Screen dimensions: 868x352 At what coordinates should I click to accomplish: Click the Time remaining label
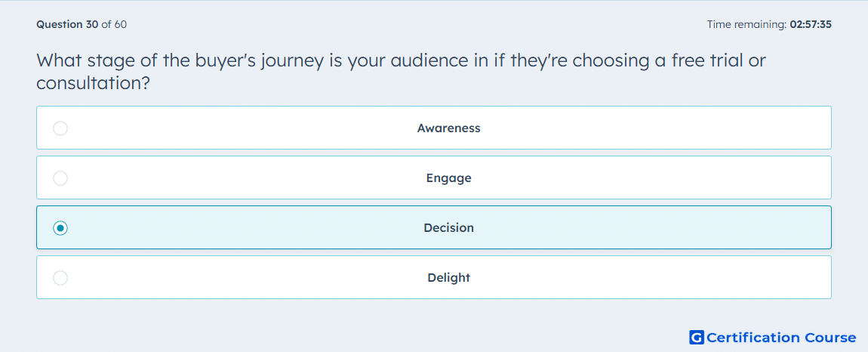click(747, 24)
